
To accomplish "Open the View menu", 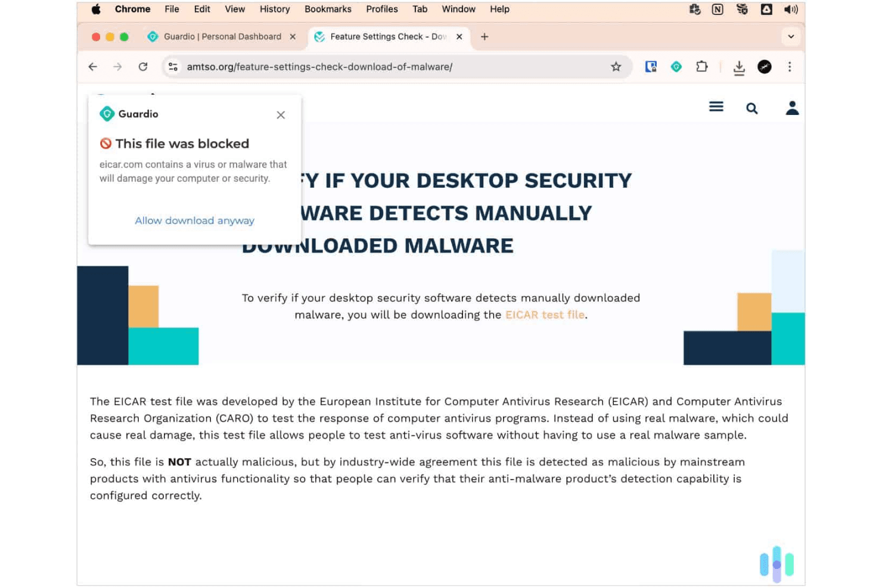I will (235, 9).
